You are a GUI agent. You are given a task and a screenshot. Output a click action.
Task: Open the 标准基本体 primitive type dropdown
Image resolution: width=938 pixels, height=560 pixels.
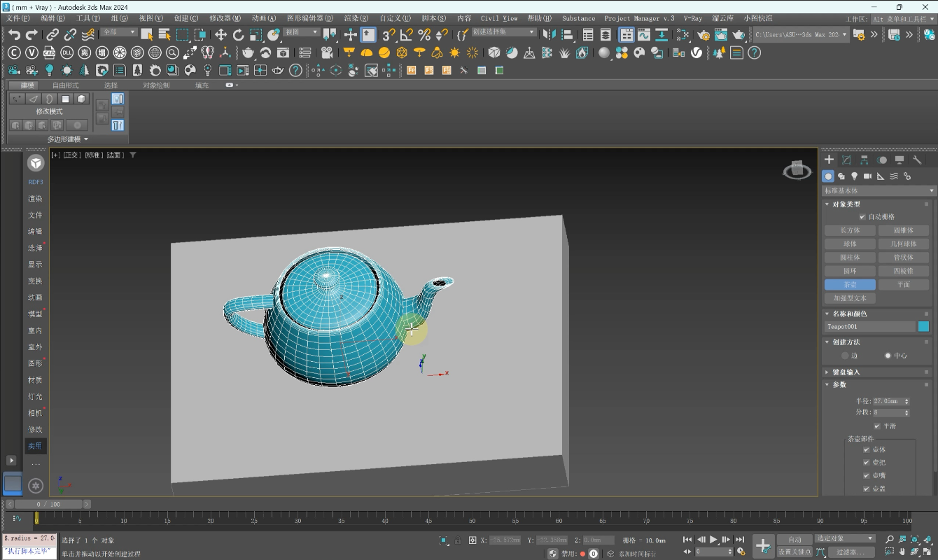[878, 190]
